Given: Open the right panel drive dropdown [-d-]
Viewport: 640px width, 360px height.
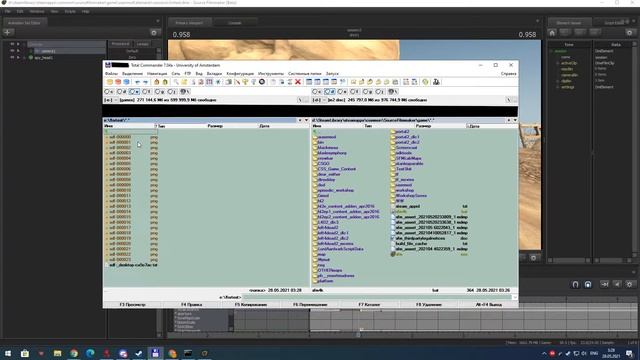Looking at the screenshot, I should point(319,100).
